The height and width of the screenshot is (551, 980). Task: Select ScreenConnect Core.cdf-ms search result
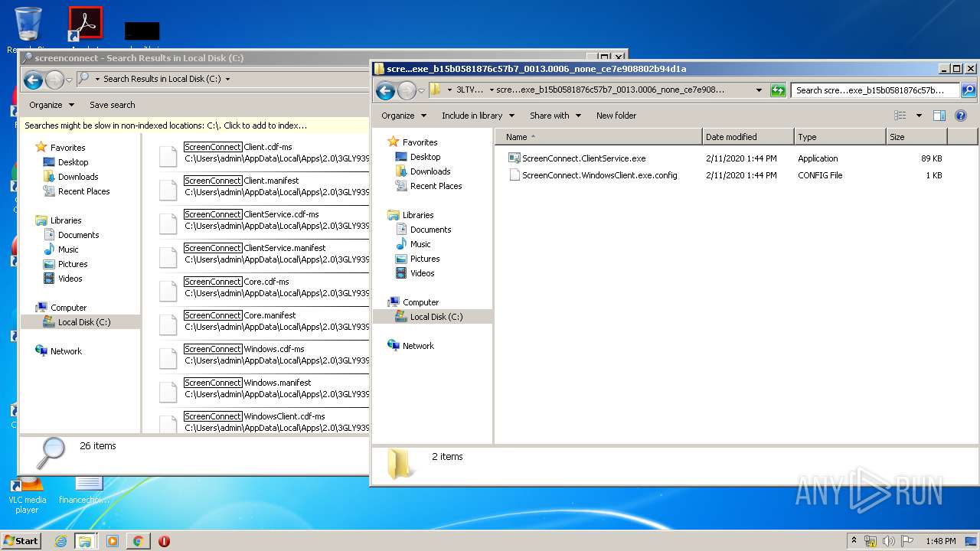tap(264, 289)
